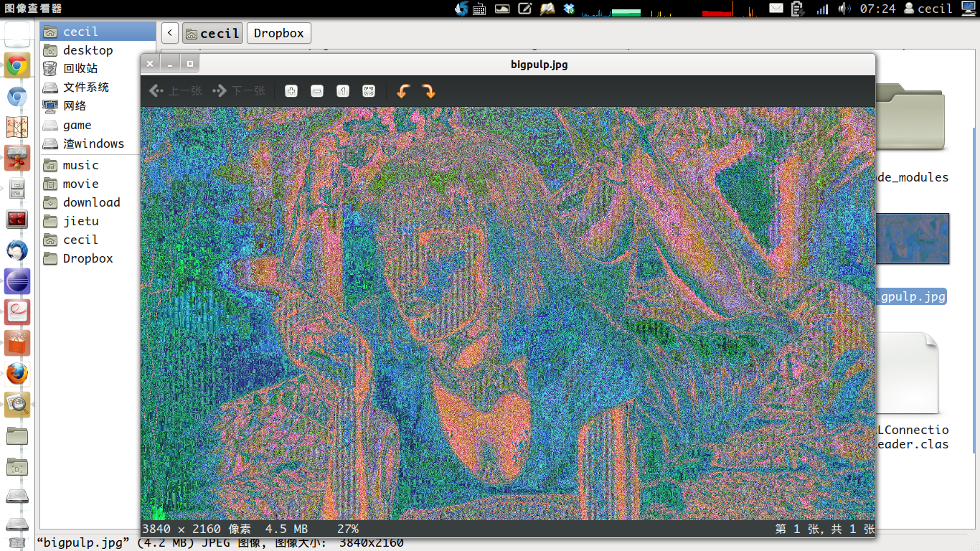Select the Dropbox path bar button
The width and height of the screenshot is (980, 551).
coord(278,33)
